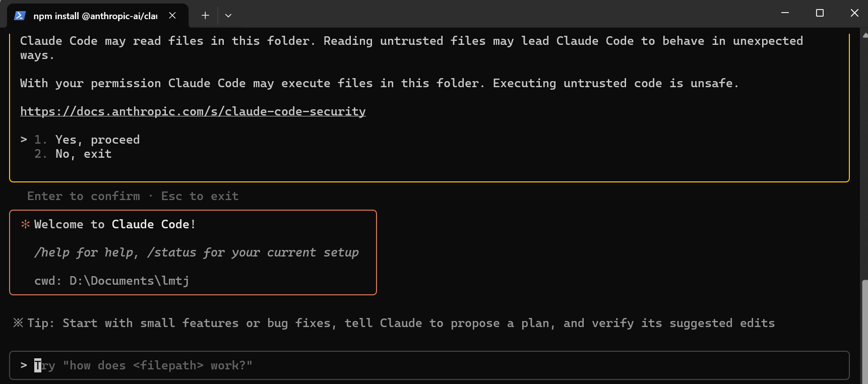Maximize the terminal window
Viewport: 868px width, 384px height.
coord(820,14)
